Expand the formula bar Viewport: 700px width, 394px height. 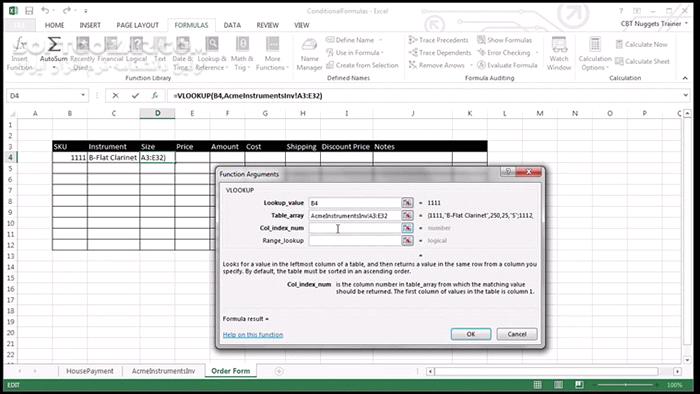point(686,95)
